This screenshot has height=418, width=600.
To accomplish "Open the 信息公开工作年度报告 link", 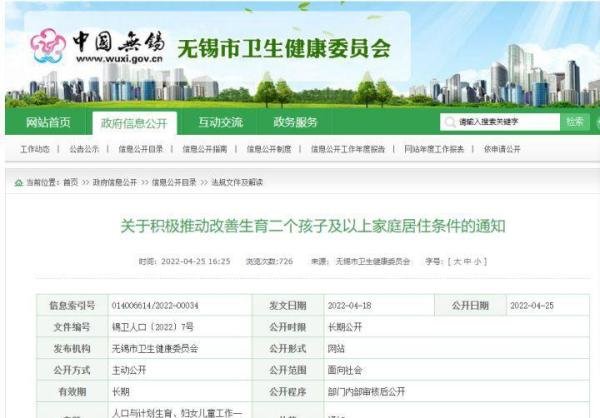I will 348,149.
